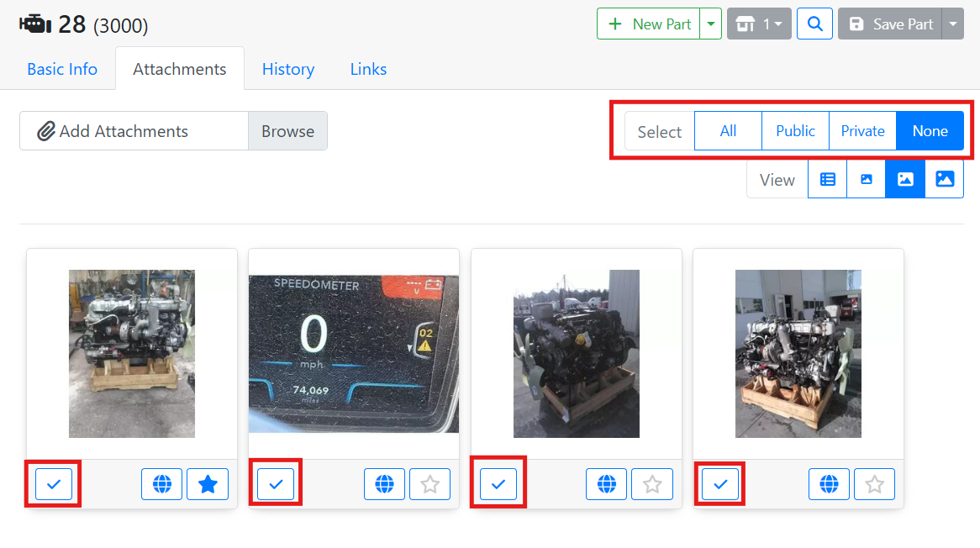Screen dimensions: 980x548
Task: Click the search magnifying glass icon
Action: click(x=814, y=24)
